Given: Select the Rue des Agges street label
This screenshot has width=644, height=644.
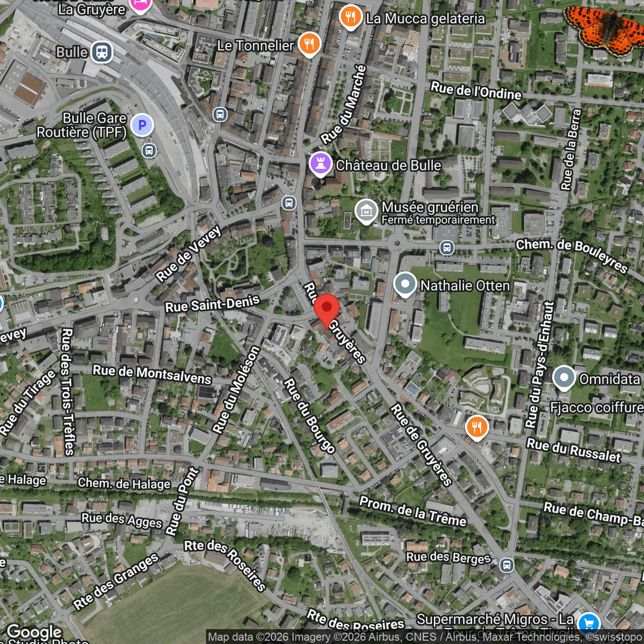Looking at the screenshot, I should coord(122,520).
